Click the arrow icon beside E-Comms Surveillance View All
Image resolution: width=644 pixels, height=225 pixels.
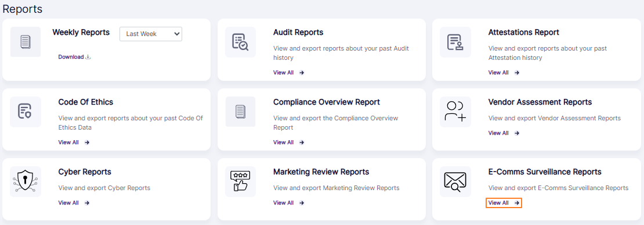click(x=517, y=203)
